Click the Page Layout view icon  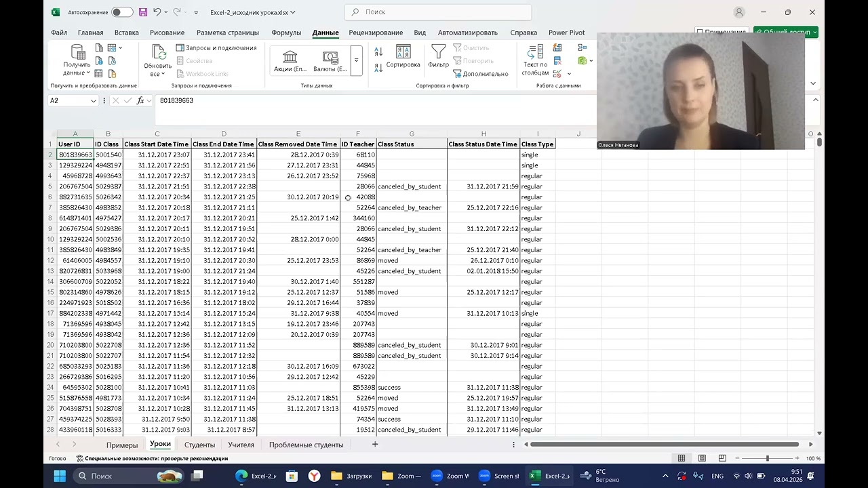(702, 458)
